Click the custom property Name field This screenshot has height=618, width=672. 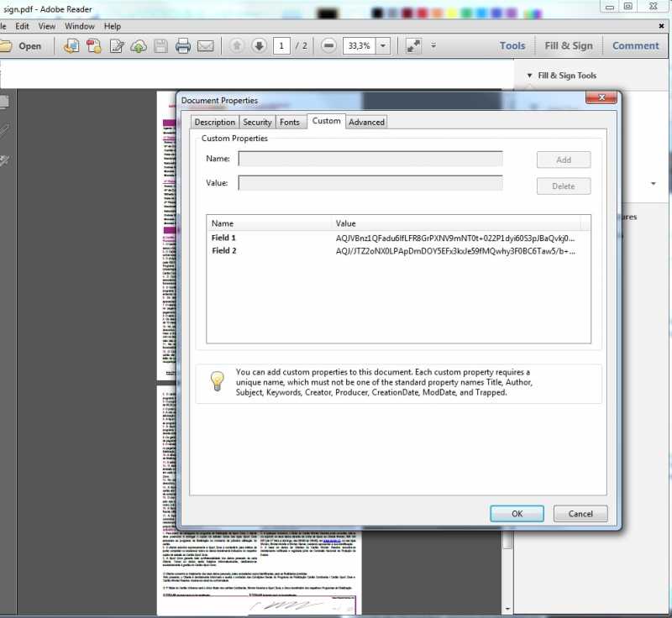coord(370,160)
